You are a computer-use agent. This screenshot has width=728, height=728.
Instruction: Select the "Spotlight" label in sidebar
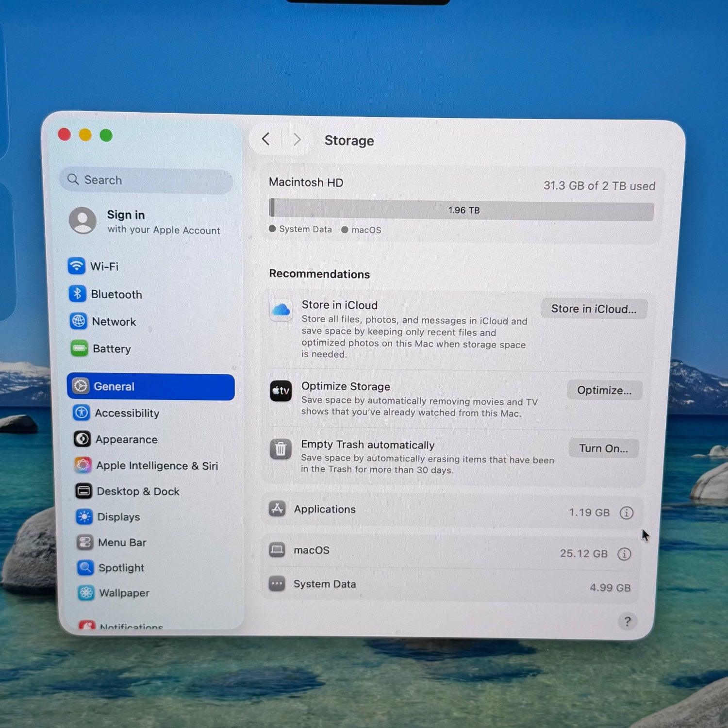[121, 568]
